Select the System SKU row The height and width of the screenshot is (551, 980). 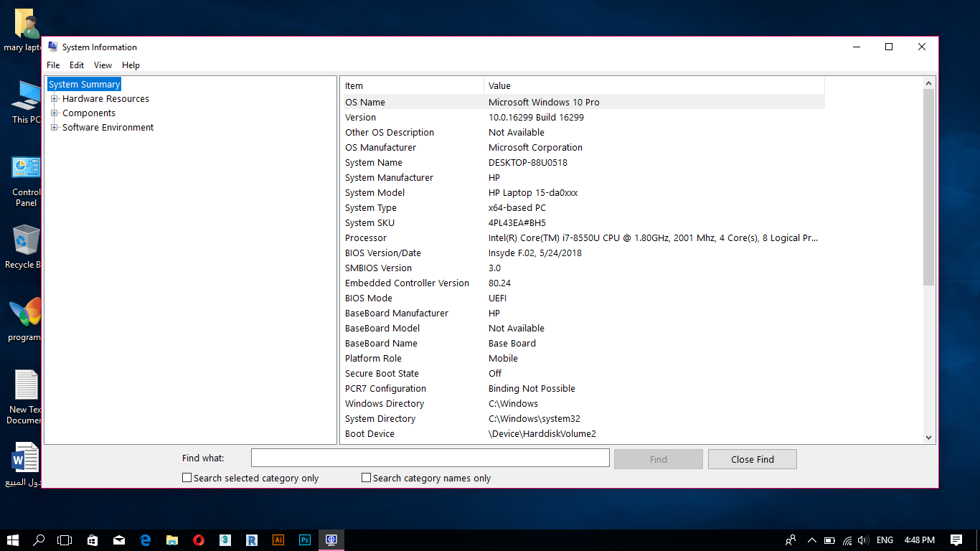coord(583,222)
